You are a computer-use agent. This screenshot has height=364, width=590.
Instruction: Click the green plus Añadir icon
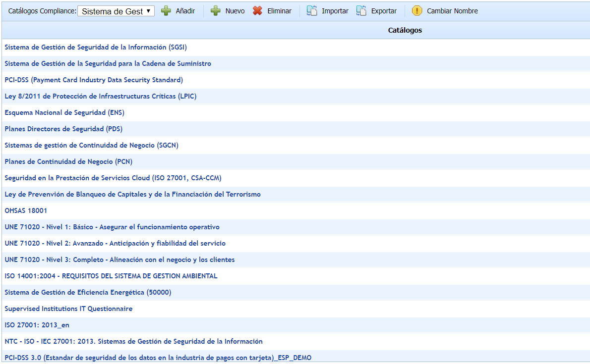pos(166,11)
